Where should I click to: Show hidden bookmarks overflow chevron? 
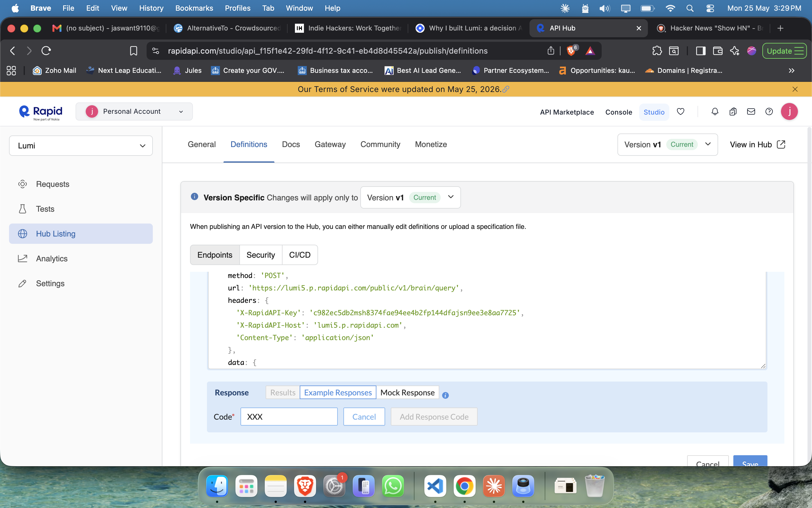click(791, 71)
